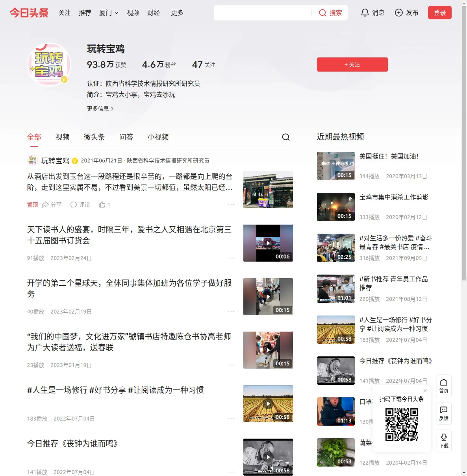Open the more options dots on 开学的第二个星球天 post
This screenshot has height=476, width=467.
(231, 312)
